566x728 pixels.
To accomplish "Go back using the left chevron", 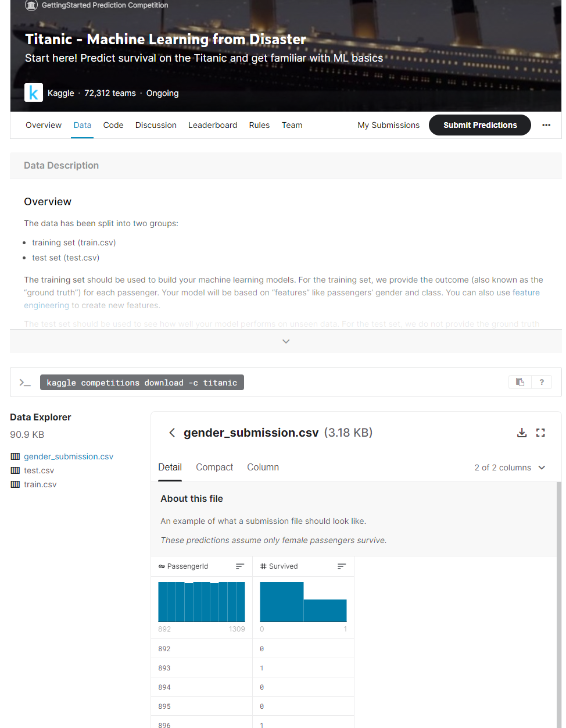I will coord(172,433).
